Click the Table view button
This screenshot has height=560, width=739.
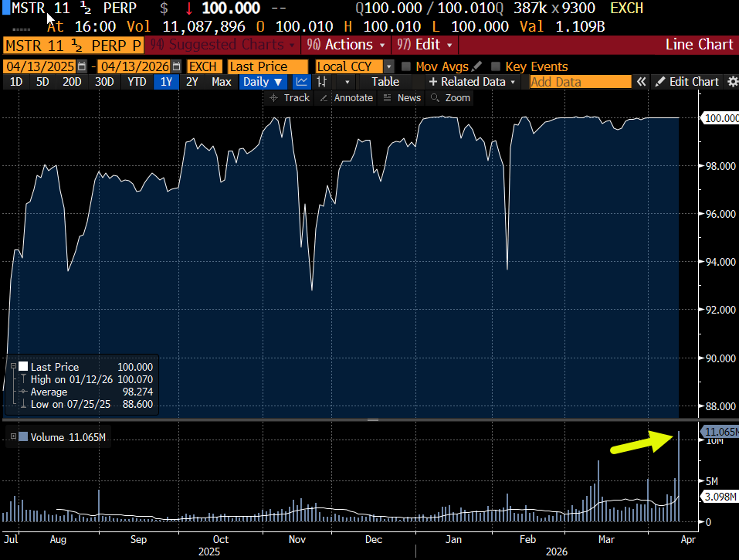tap(385, 82)
